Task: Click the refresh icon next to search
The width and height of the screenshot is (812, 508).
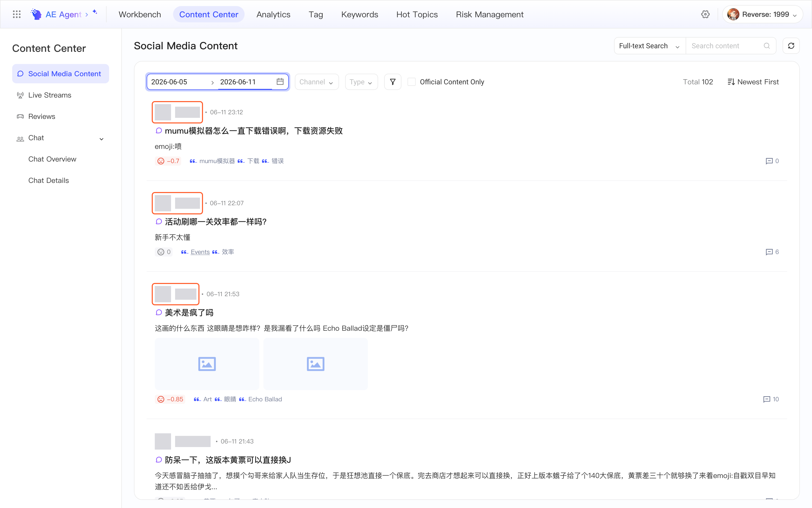Action: [791, 46]
